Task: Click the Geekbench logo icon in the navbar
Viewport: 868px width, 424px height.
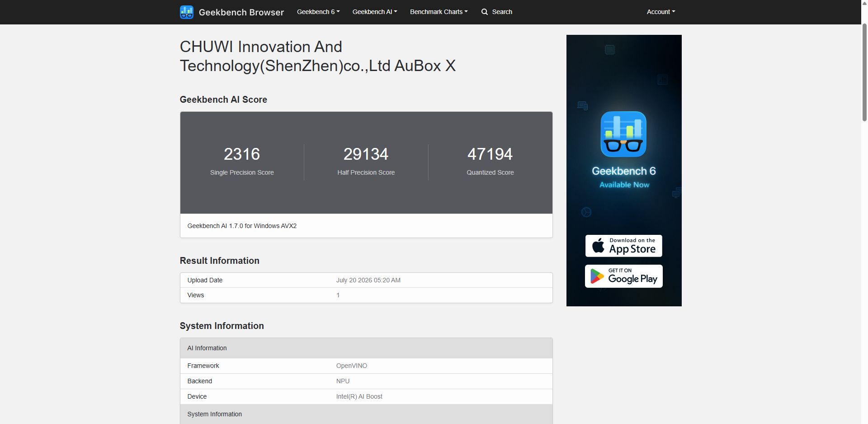Action: [x=186, y=12]
